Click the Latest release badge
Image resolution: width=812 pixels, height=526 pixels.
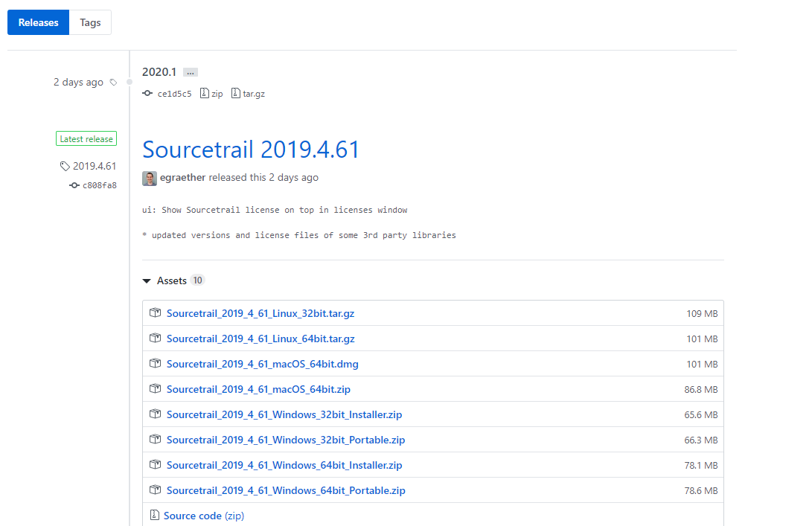(x=86, y=138)
